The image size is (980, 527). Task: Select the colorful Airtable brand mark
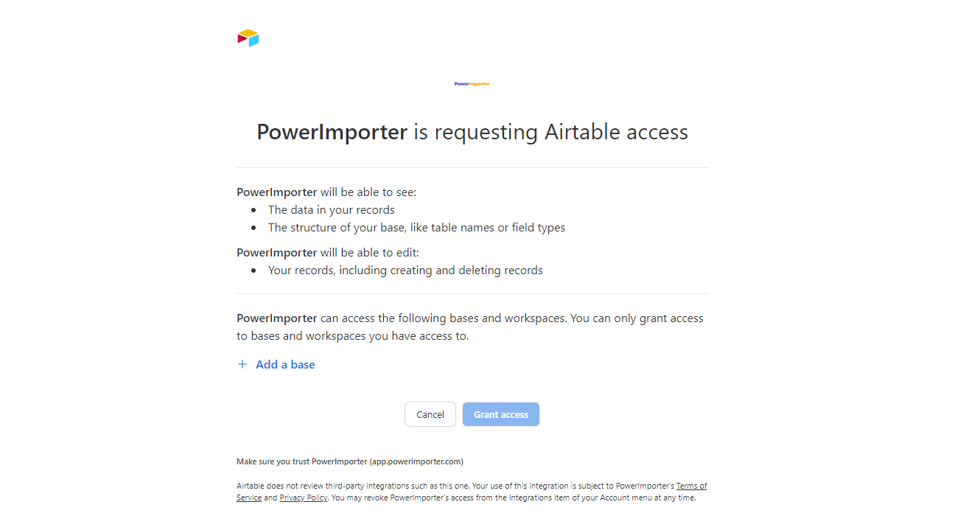pyautogui.click(x=248, y=37)
